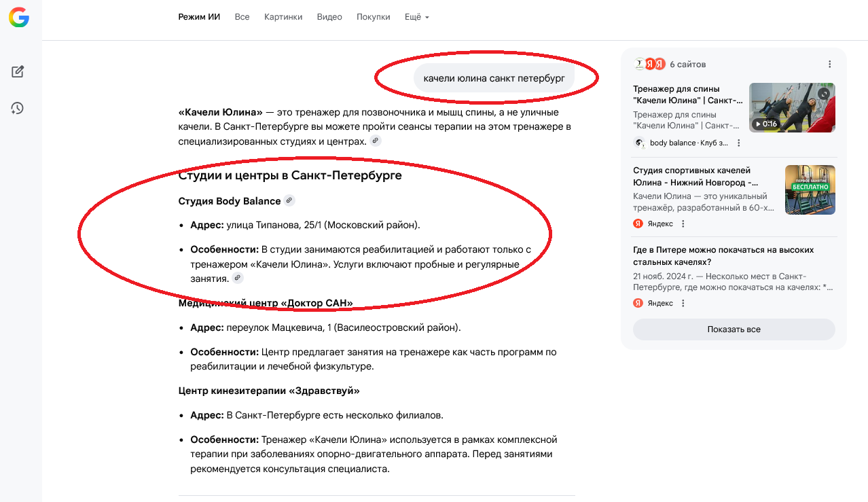Click the link icon beside Студия Body Balance
Viewport: 868px width, 502px height.
click(x=289, y=200)
